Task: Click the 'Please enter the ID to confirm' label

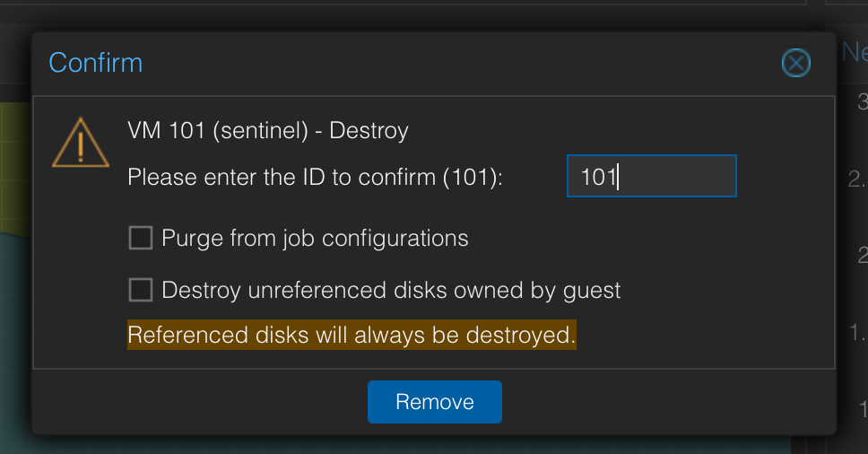Action: point(316,177)
